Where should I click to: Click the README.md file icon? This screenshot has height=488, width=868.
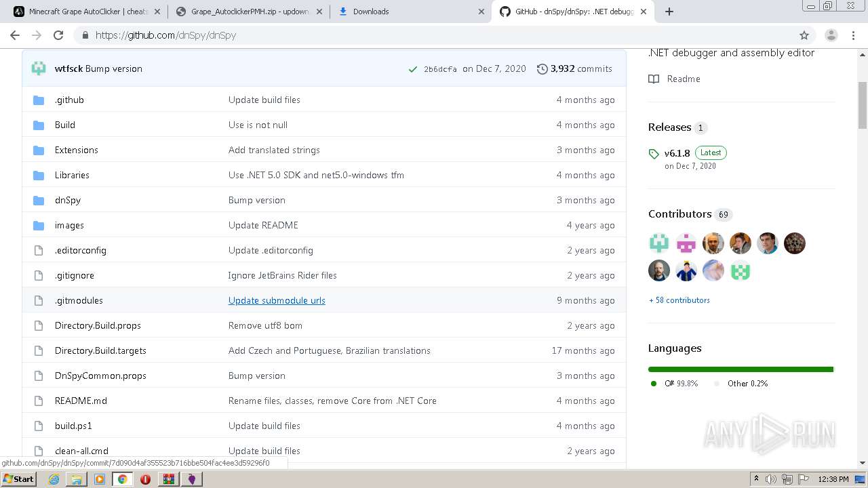[x=39, y=401]
